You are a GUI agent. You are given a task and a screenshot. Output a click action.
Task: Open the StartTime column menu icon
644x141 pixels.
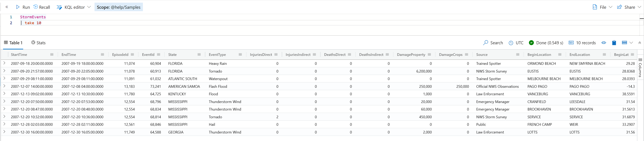click(52, 54)
